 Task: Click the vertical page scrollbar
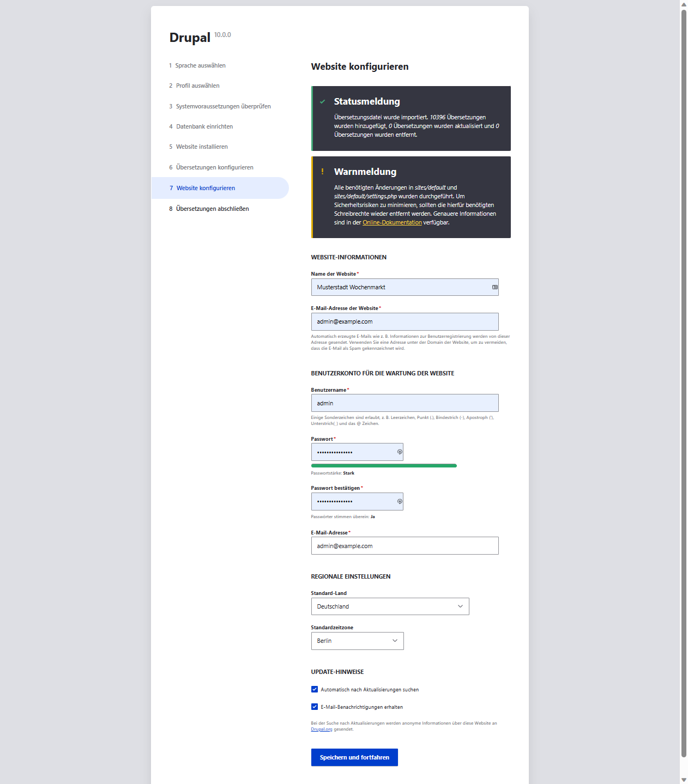point(684,383)
